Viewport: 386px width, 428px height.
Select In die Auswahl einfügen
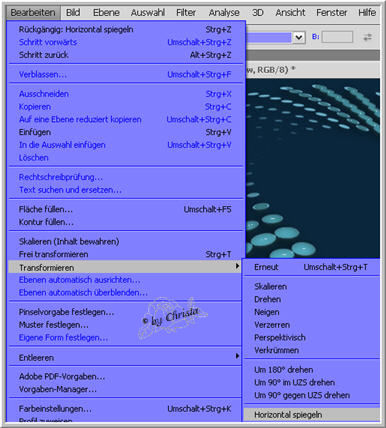click(125, 145)
